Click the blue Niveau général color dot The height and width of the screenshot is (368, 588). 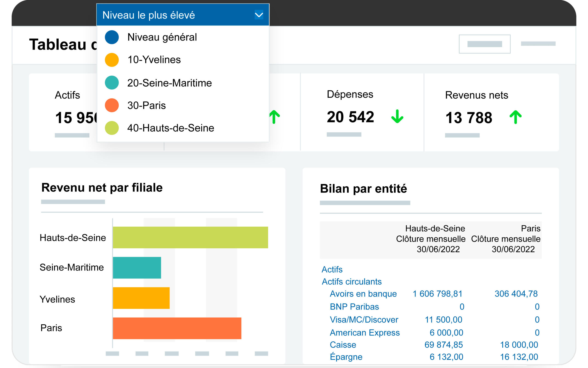click(x=112, y=37)
